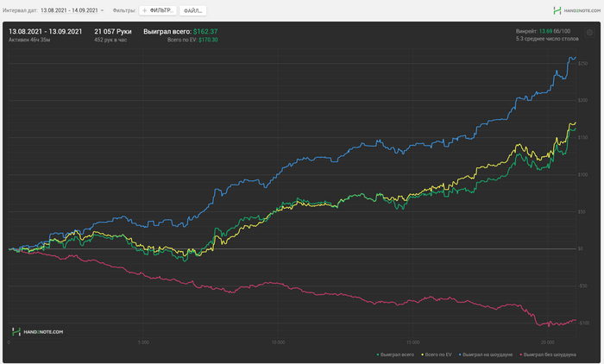Viewport: 604px width, 364px height.
Task: Open the date interval dropdown 13.08.2021 - 14.09.2021
Action: click(72, 10)
